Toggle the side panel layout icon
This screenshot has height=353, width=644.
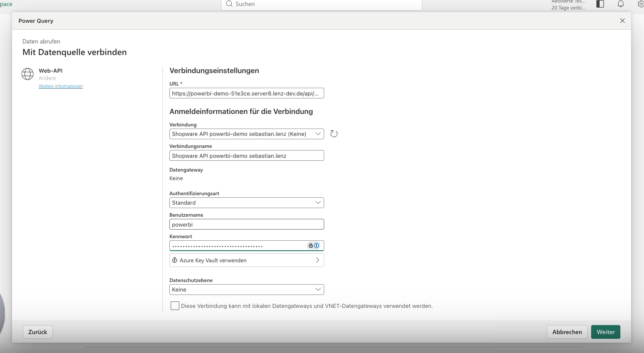click(600, 4)
